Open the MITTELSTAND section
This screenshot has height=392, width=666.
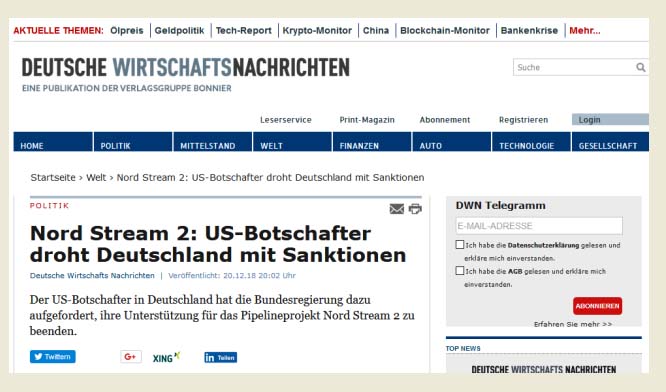click(213, 142)
